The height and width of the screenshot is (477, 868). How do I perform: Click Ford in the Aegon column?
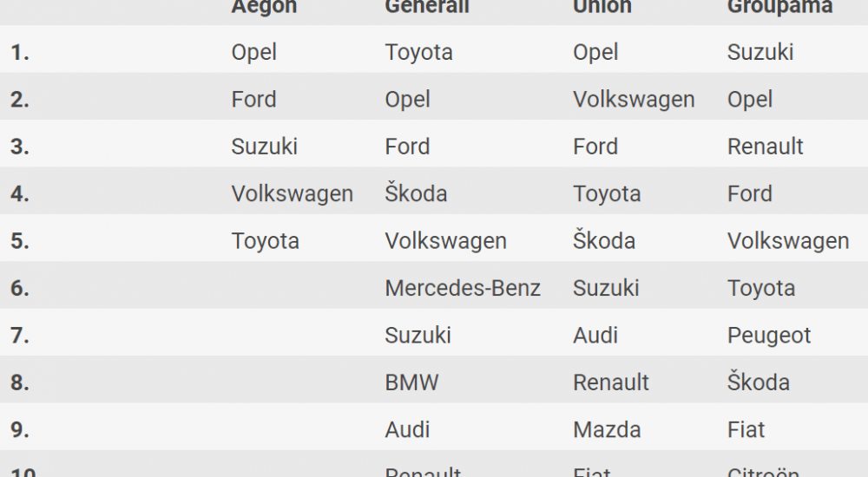coord(253,100)
